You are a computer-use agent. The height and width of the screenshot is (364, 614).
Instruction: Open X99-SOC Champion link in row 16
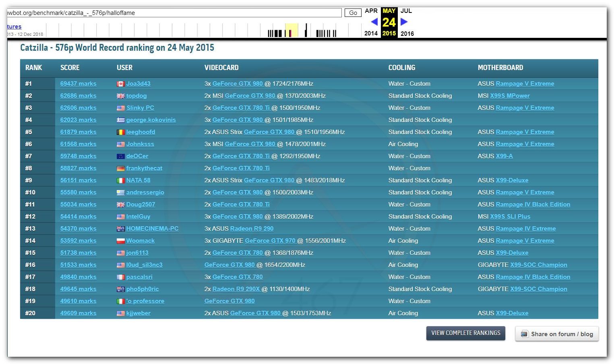[539, 265]
